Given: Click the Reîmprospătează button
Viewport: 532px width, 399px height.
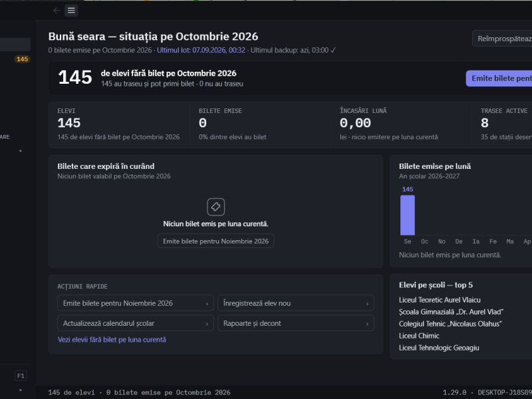Looking at the screenshot, I should pyautogui.click(x=502, y=39).
